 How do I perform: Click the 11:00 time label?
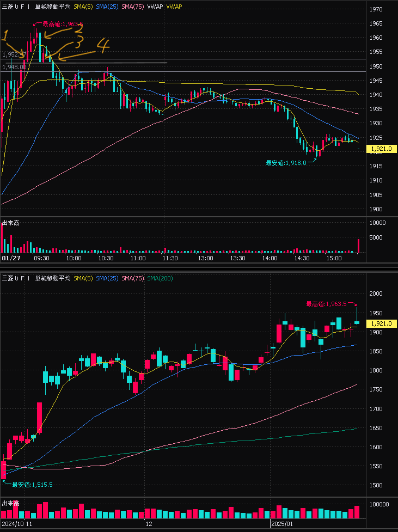coord(138,258)
